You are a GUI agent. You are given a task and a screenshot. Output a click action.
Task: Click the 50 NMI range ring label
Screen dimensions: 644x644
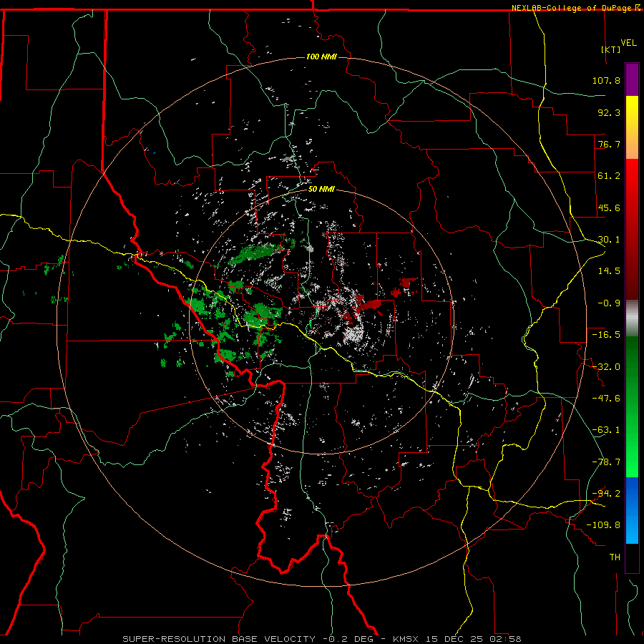(x=321, y=190)
